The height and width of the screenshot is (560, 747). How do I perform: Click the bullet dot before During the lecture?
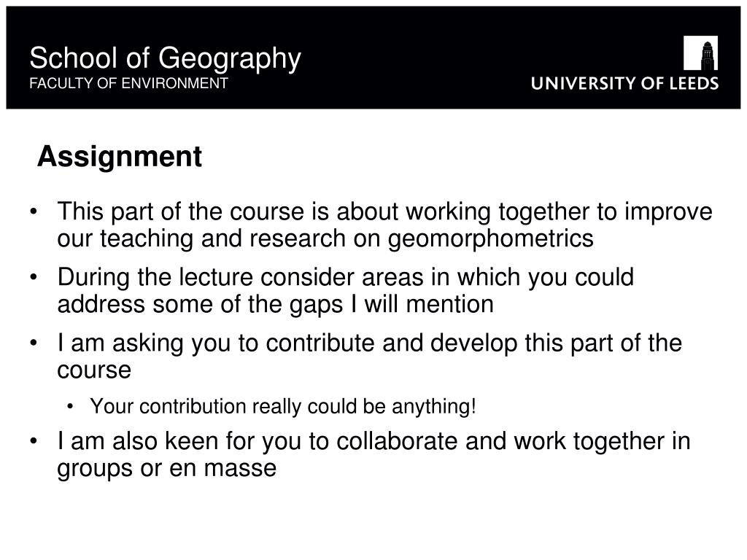pyautogui.click(x=33, y=277)
